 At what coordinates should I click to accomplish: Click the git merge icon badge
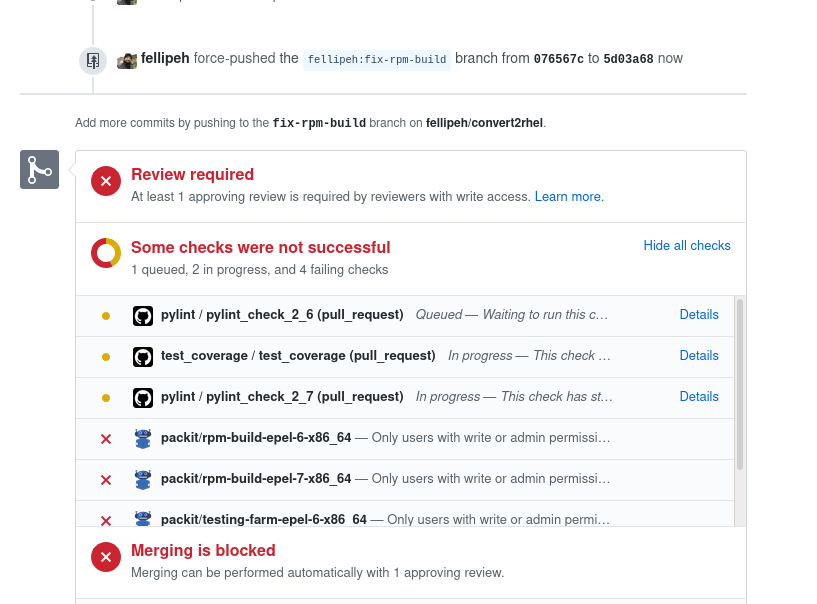(x=40, y=169)
